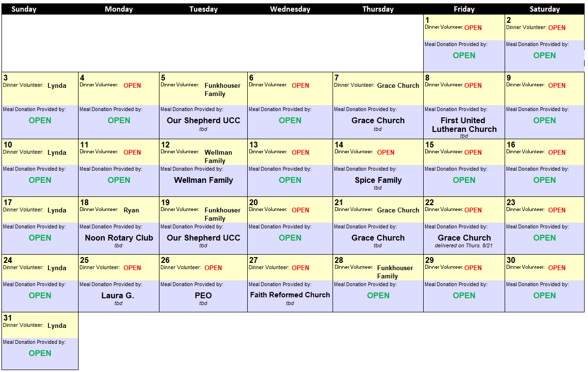The image size is (588, 372).
Task: Click Our Shepherd UCC donation on day 19
Action: point(204,238)
